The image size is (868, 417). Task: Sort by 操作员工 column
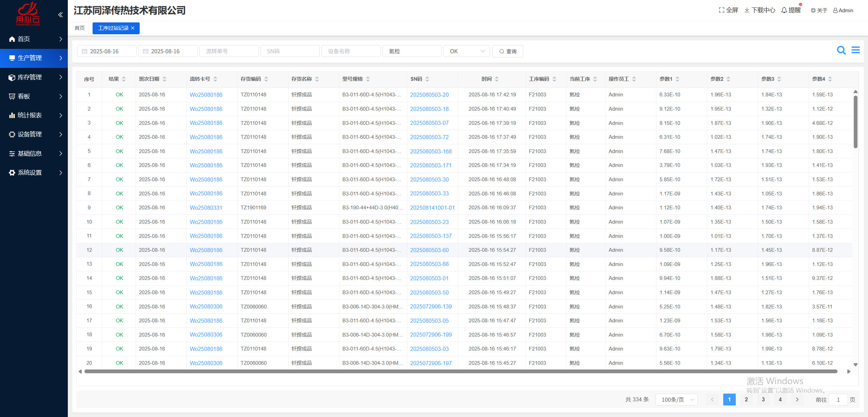click(x=634, y=79)
